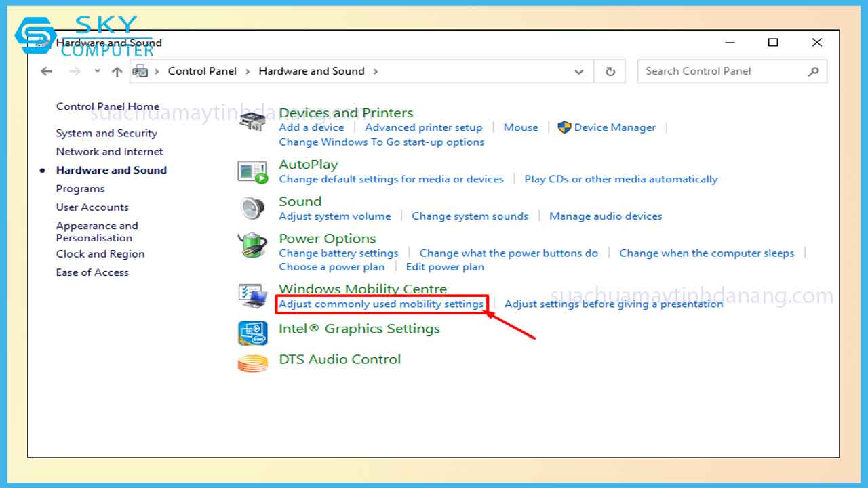868x488 pixels.
Task: Expand the address bar history dropdown
Action: 578,71
